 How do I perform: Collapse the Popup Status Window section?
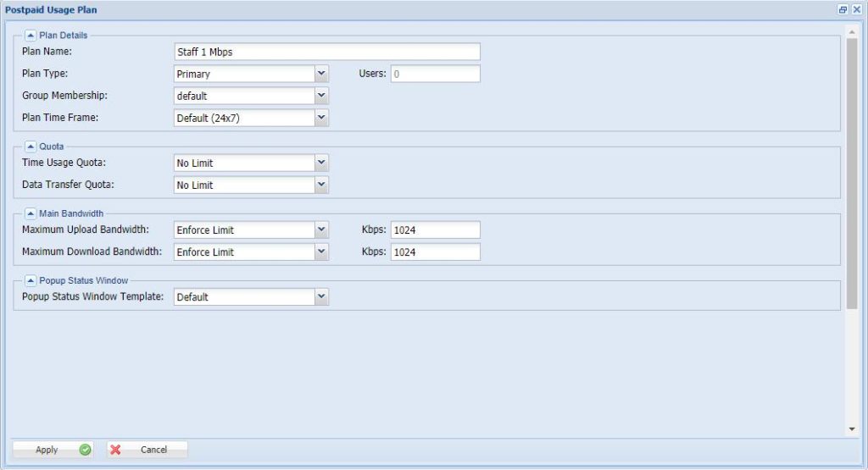31,280
